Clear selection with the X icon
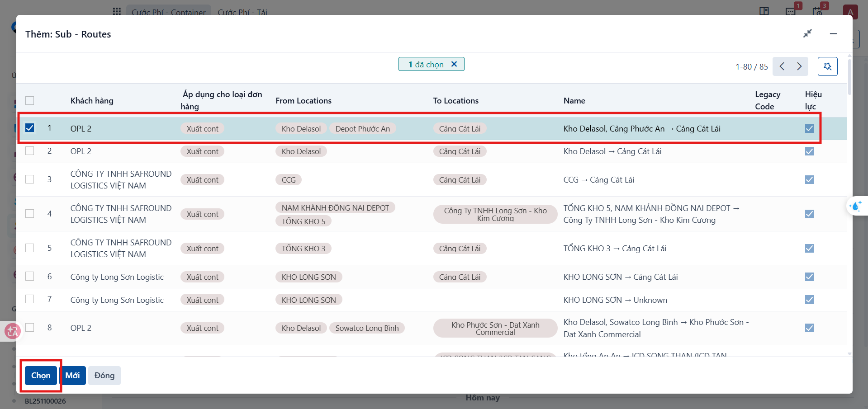868x409 pixels. coord(454,64)
